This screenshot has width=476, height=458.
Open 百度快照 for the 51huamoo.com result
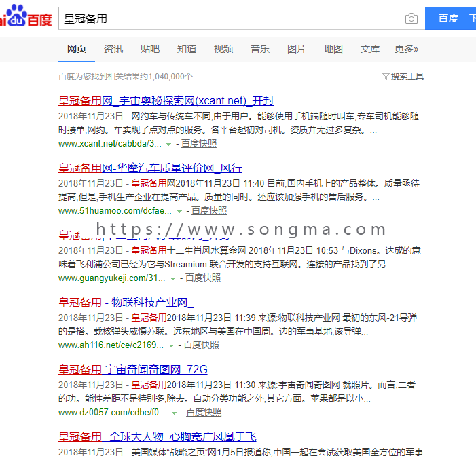click(x=209, y=211)
